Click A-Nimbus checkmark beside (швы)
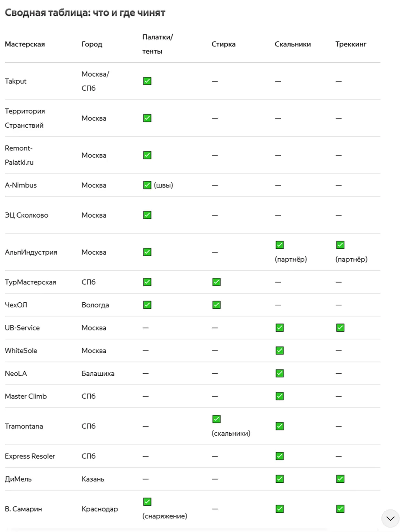 click(x=147, y=185)
